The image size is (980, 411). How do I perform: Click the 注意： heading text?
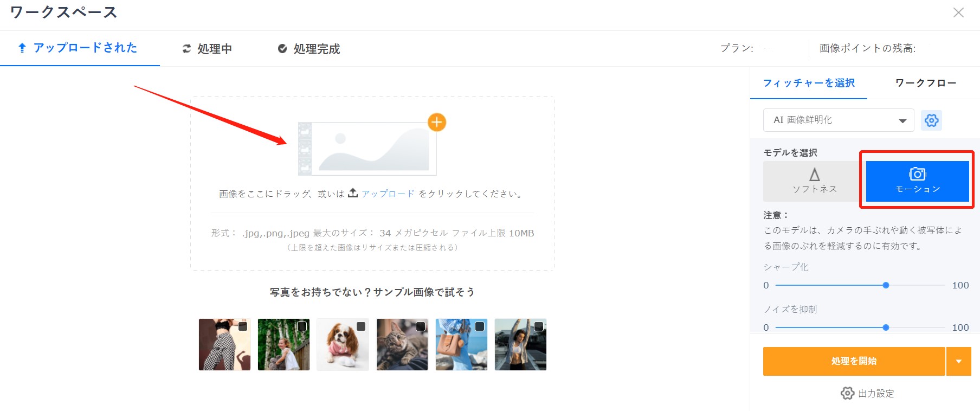tap(776, 215)
